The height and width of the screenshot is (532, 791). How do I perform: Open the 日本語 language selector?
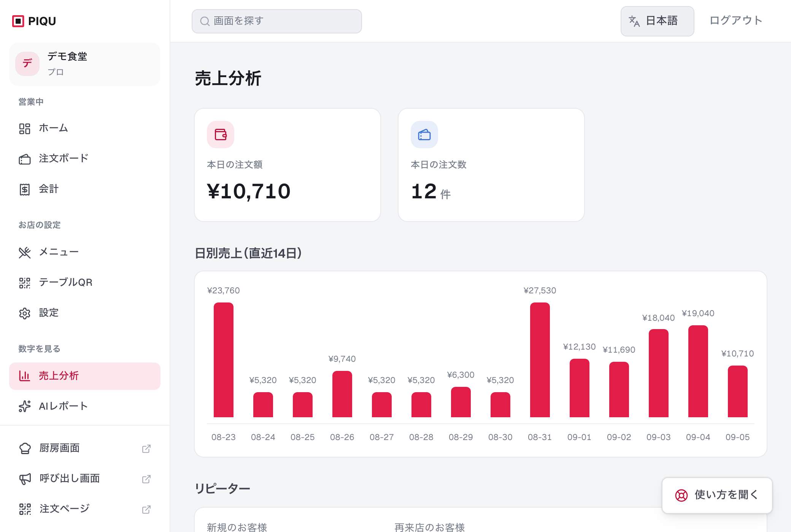coord(658,21)
